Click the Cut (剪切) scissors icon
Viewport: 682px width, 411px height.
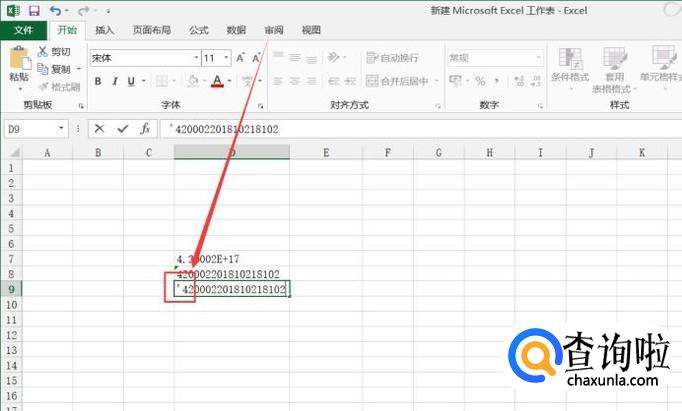43,51
